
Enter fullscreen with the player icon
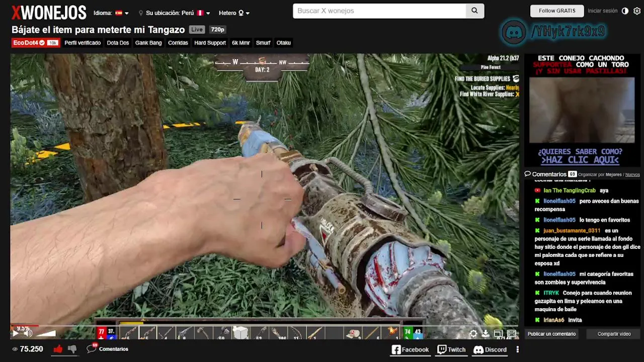click(512, 333)
